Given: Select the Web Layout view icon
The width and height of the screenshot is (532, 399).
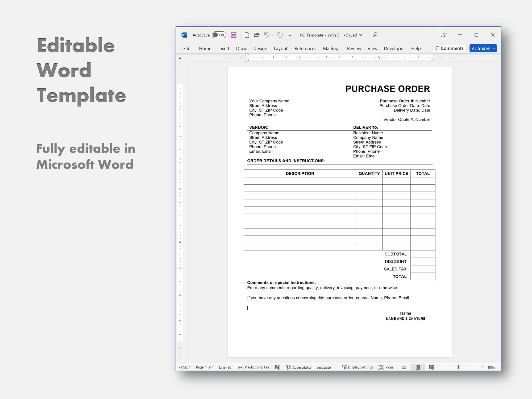Looking at the screenshot, I should 431,367.
